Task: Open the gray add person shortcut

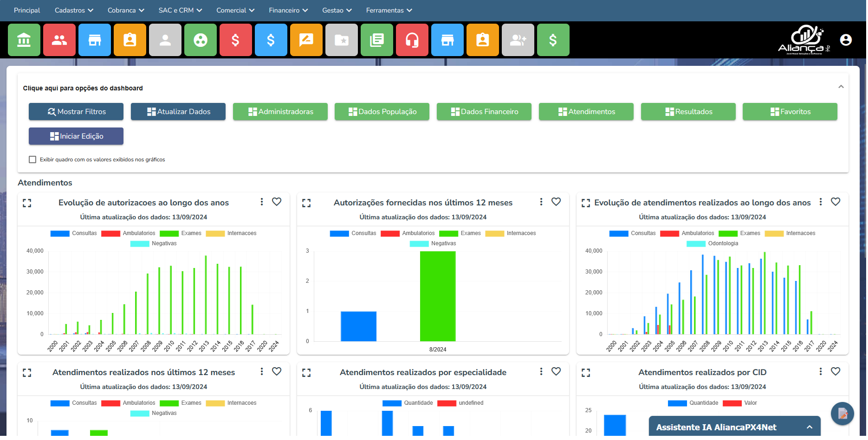Action: click(518, 40)
